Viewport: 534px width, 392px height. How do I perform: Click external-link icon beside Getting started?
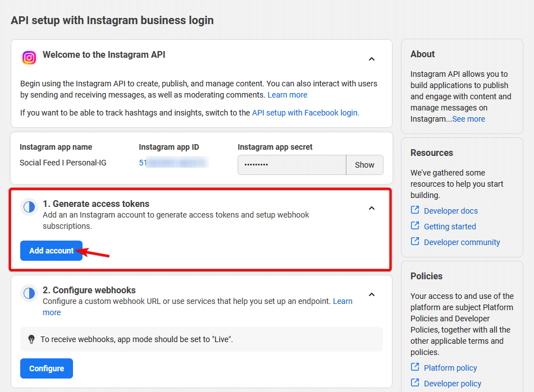415,225
